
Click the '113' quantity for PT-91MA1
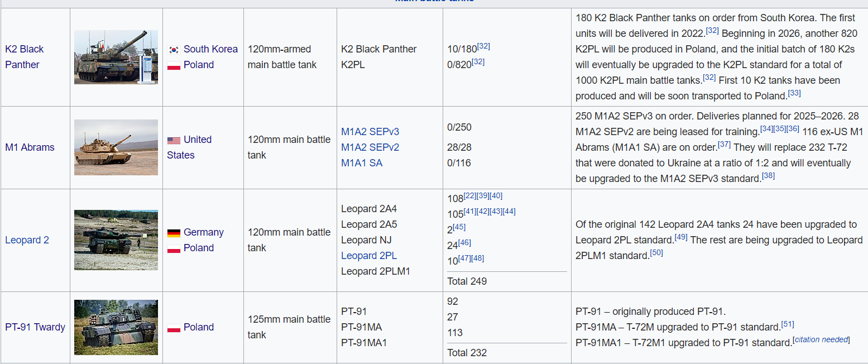[455, 333]
